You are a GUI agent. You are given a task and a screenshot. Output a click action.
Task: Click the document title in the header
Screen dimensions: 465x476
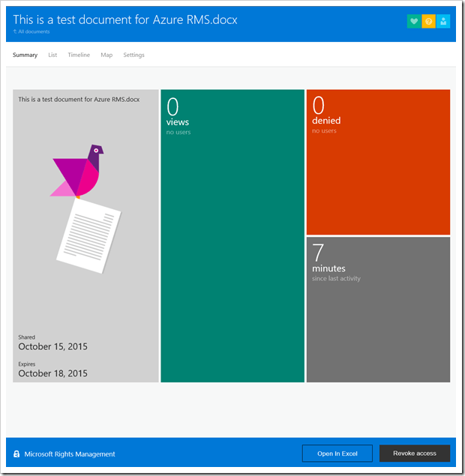pos(125,19)
